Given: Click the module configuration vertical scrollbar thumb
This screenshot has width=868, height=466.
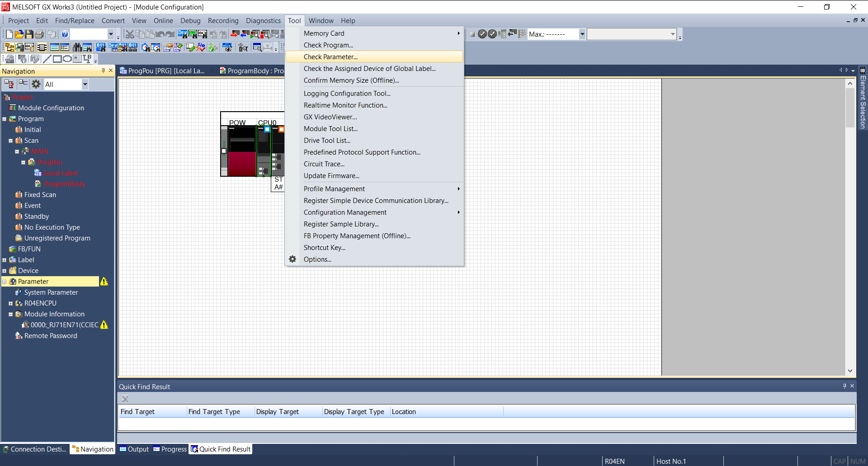Looking at the screenshot, I should [850, 108].
